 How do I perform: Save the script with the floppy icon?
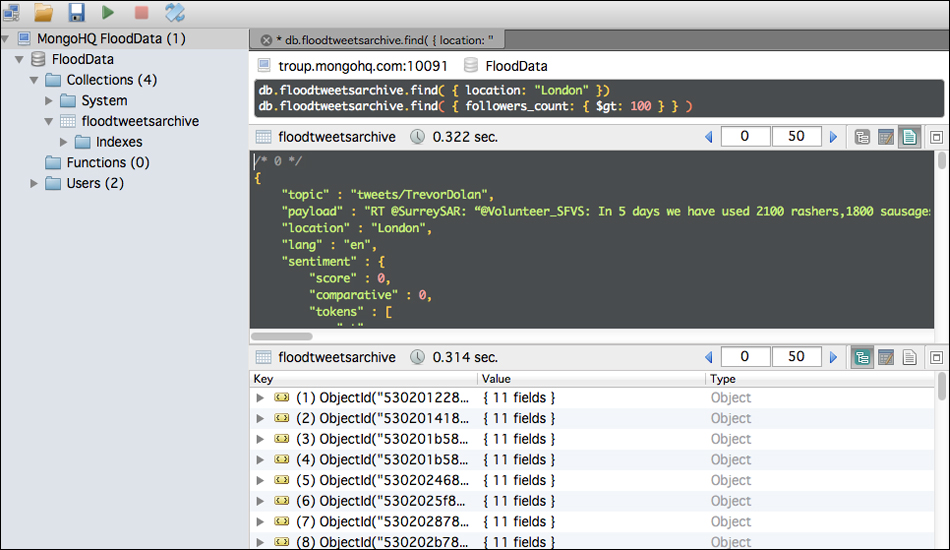76,12
